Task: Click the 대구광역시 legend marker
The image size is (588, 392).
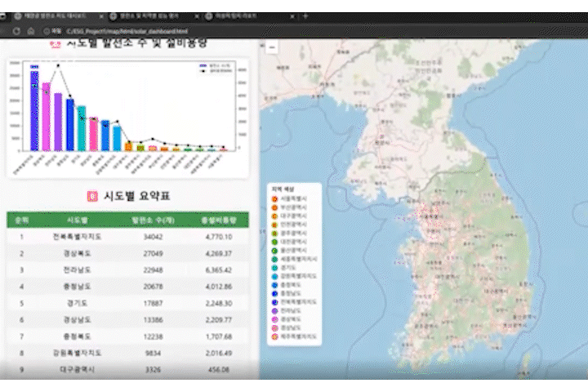Action: 274,216
